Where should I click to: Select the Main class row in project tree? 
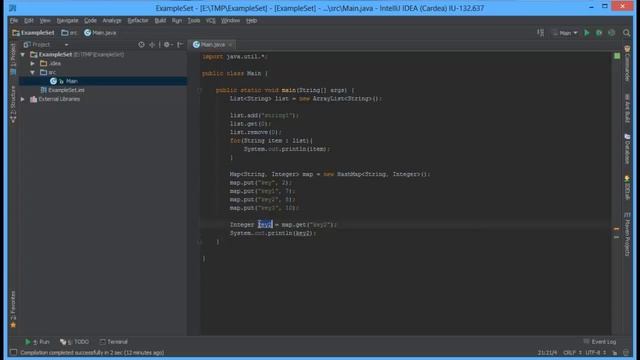pos(103,81)
